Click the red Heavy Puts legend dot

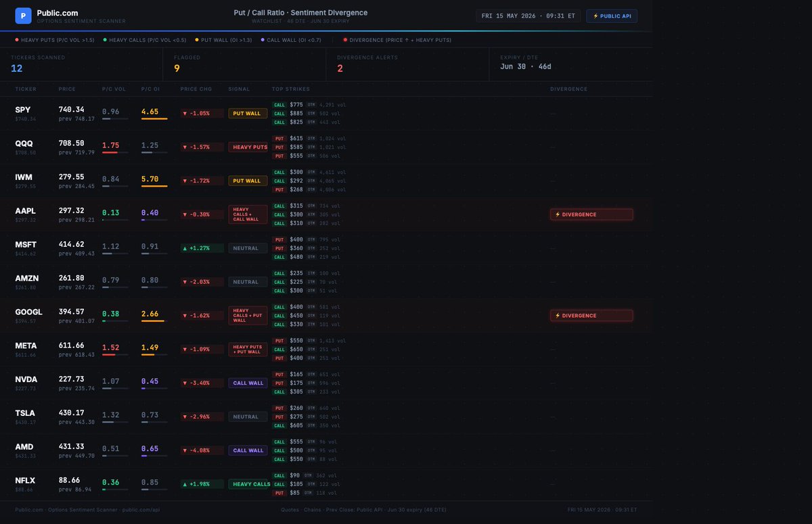coord(16,40)
